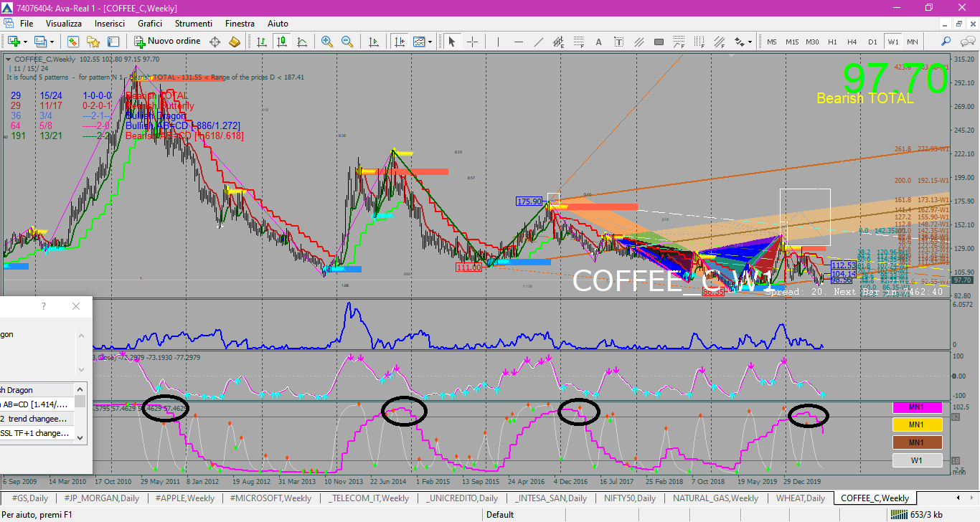Expand the profiles dropdown arrow
The width and height of the screenshot is (980, 522).
point(52,42)
